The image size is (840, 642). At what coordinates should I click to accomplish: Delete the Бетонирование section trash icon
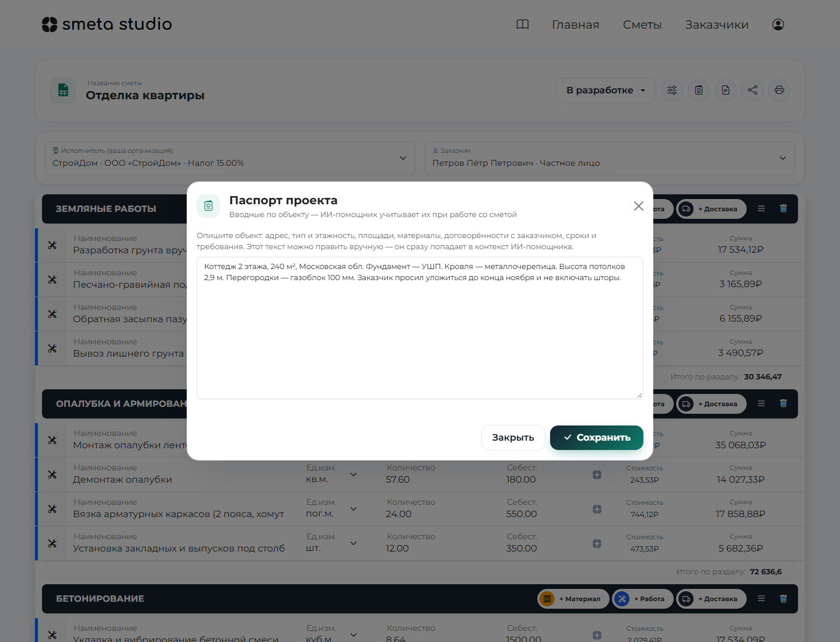[783, 598]
